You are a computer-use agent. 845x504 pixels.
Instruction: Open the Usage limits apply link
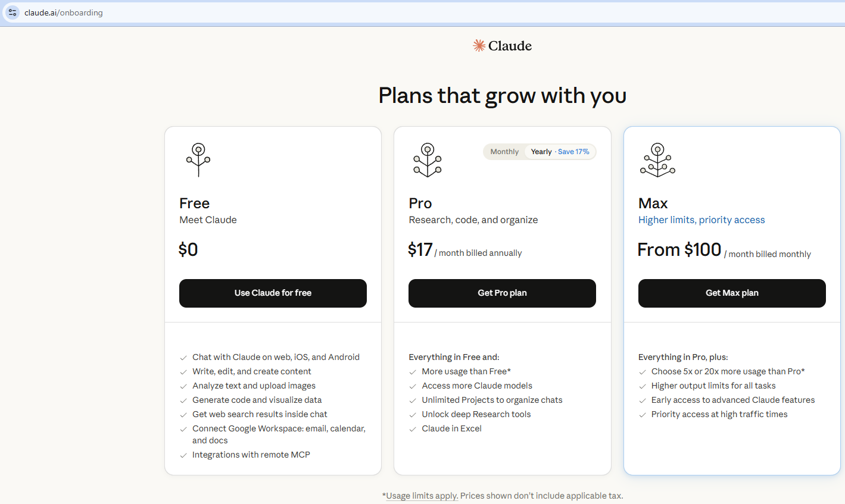click(422, 496)
